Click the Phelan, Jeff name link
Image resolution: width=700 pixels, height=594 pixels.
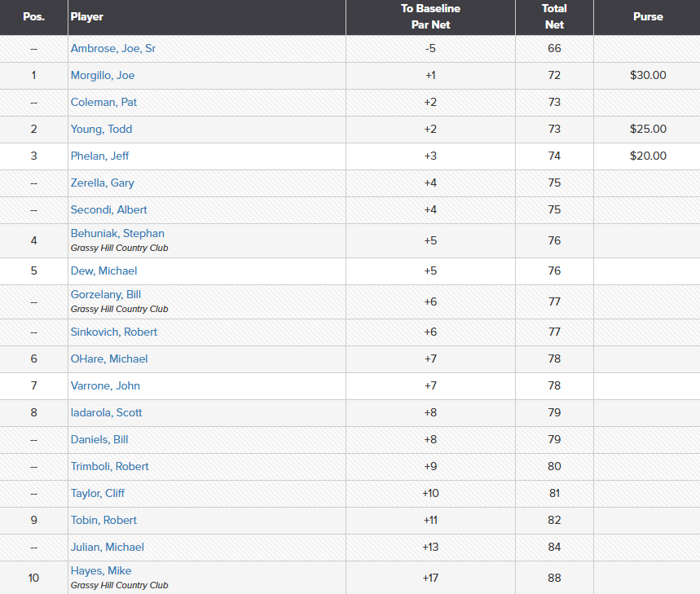(x=100, y=156)
